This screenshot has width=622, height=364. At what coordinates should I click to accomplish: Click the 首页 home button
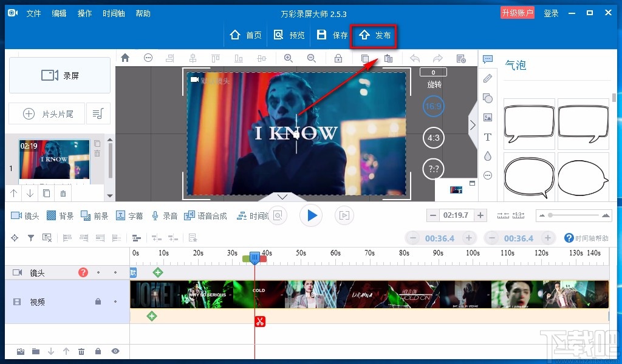click(x=245, y=35)
